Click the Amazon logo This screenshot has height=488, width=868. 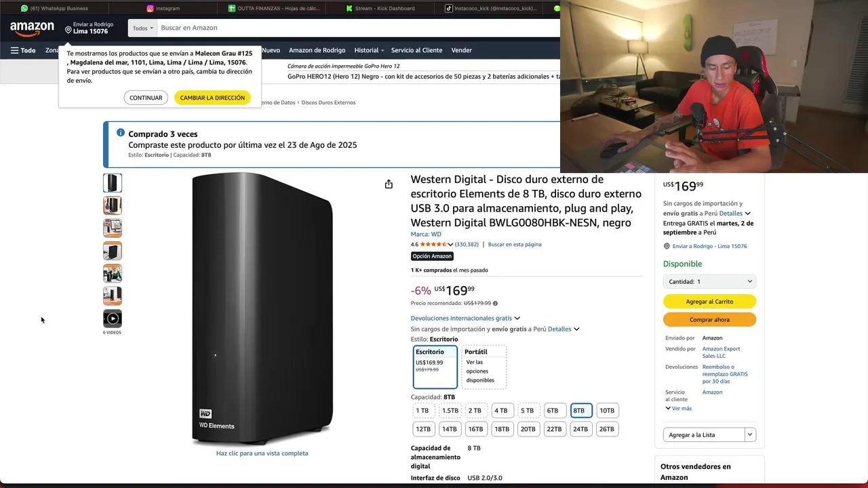32,28
